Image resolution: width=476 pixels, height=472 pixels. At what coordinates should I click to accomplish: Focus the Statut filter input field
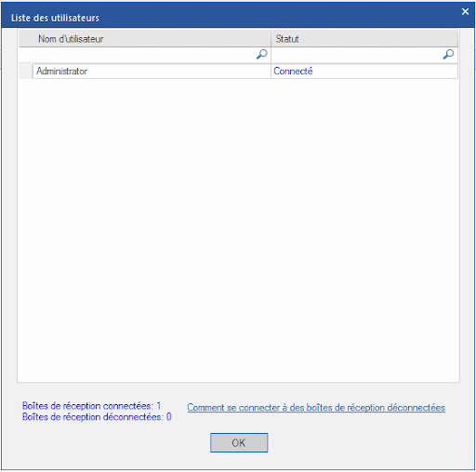pos(356,55)
